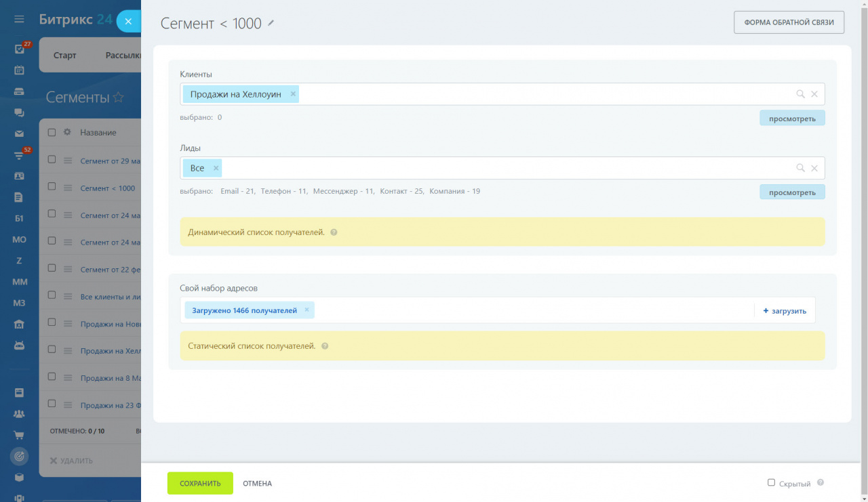Check the box for 'Сегмент < 1000' row
Image resolution: width=868 pixels, height=502 pixels.
[52, 187]
